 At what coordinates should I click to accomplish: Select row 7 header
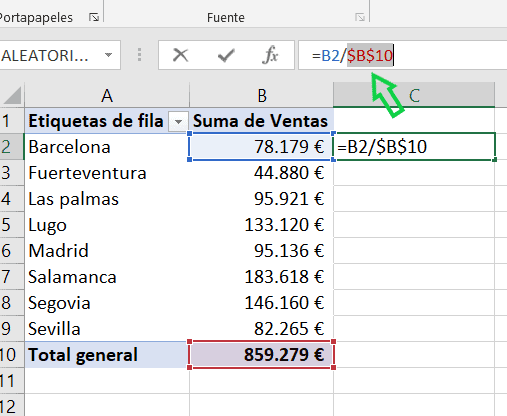point(12,277)
